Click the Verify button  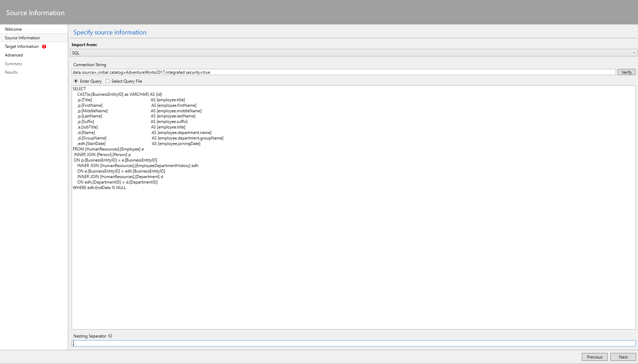tap(626, 72)
